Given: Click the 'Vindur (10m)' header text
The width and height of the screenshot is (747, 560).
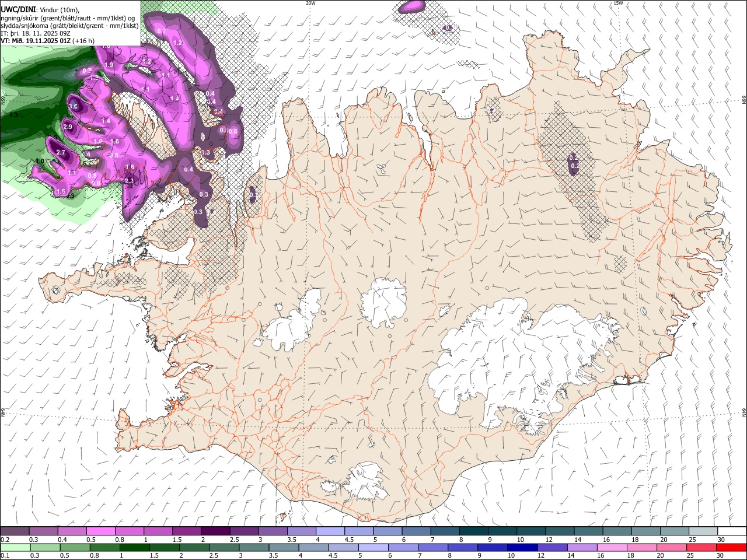Looking at the screenshot, I should click(59, 10).
